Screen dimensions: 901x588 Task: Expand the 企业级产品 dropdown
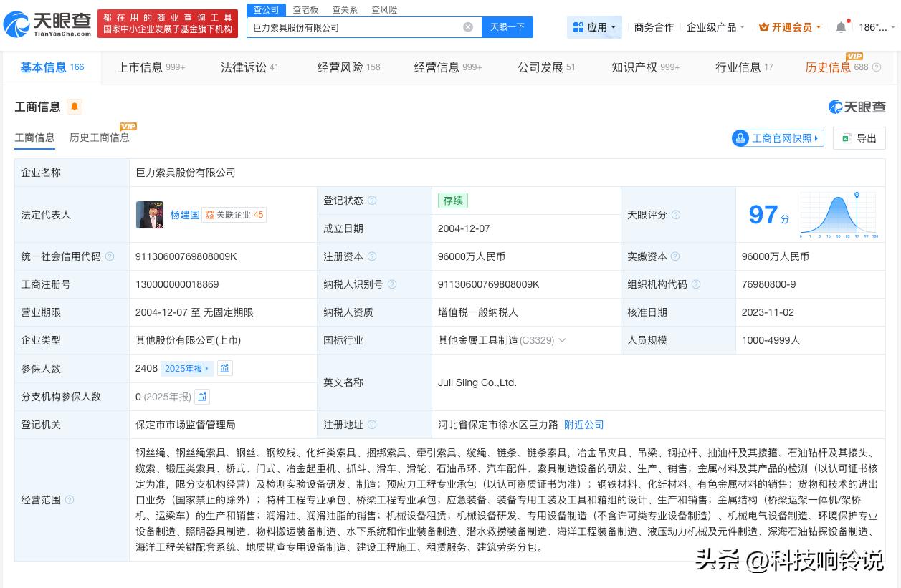tap(715, 27)
